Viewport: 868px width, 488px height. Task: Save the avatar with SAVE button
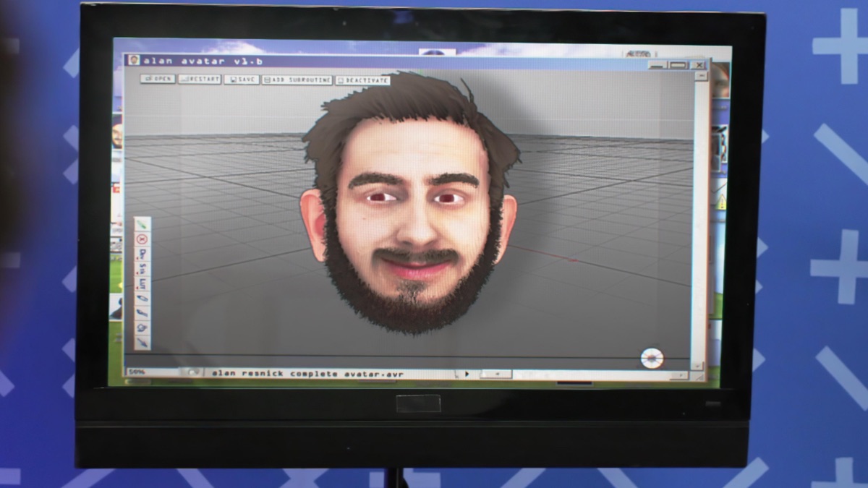[x=242, y=80]
